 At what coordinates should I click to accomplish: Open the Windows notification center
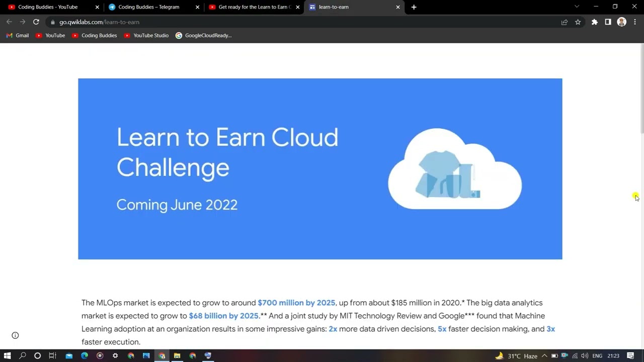click(x=630, y=356)
